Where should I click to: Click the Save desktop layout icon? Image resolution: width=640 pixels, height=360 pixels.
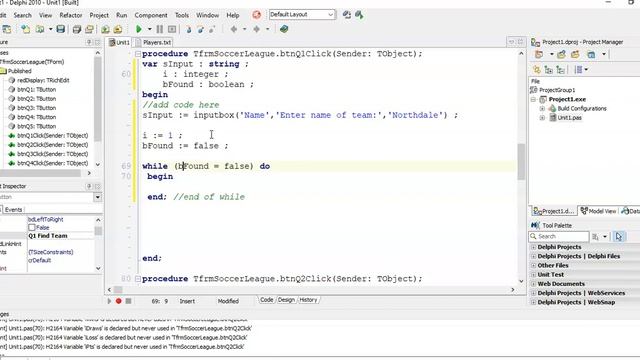click(x=347, y=15)
